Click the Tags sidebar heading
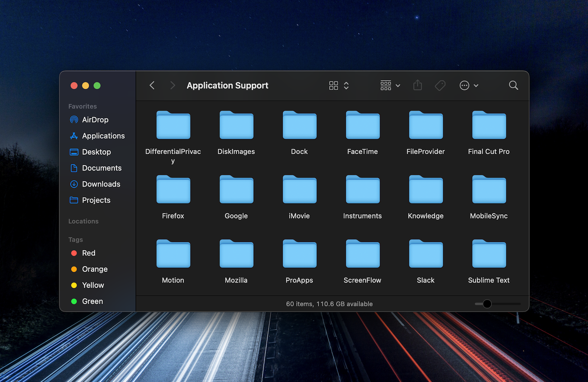 (76, 240)
